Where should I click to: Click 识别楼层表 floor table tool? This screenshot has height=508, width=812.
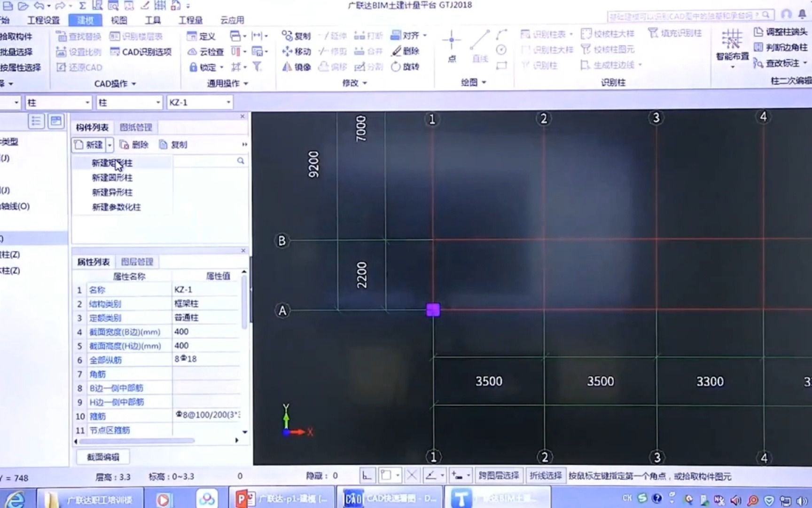136,36
